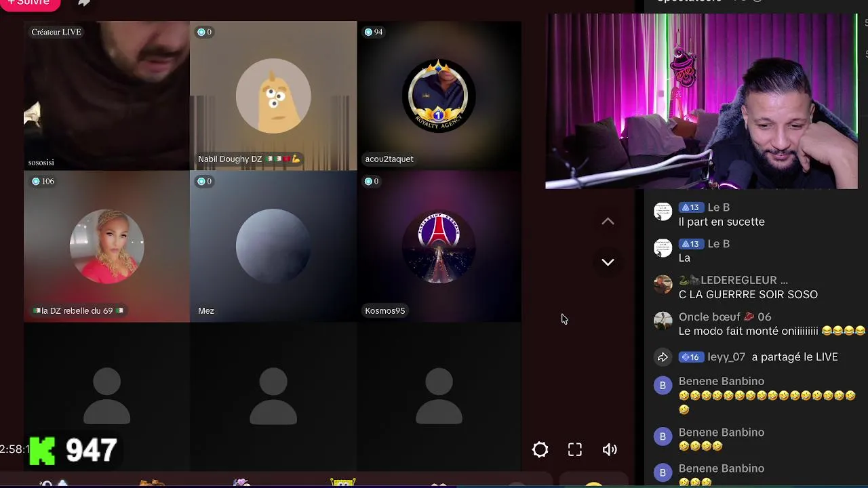
Task: Click the empty guest seat below Kosmos95
Action: pyautogui.click(x=439, y=396)
